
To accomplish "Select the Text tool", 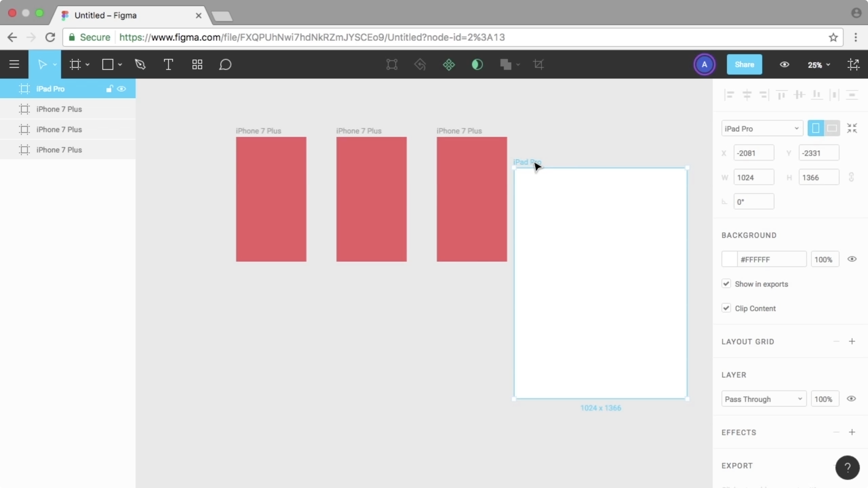I will (168, 64).
